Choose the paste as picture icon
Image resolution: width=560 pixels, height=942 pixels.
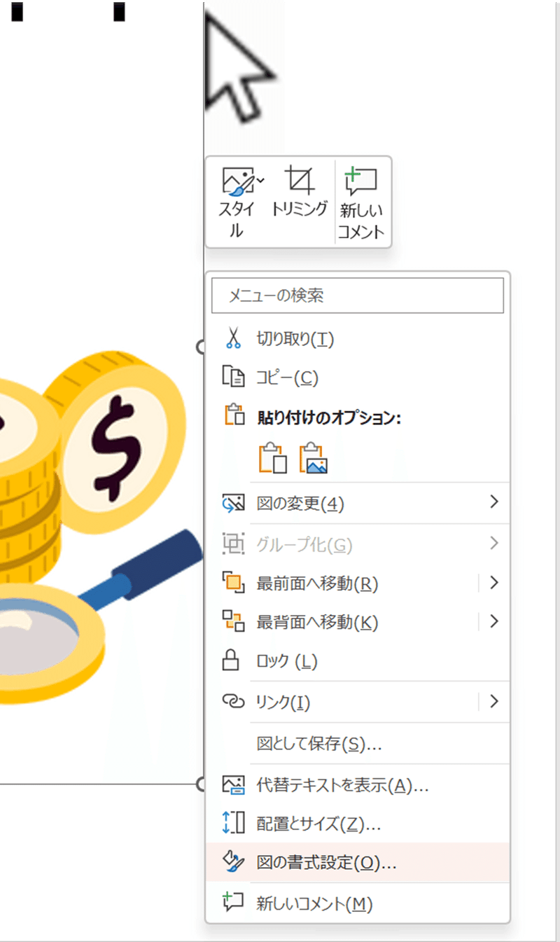[x=314, y=459]
